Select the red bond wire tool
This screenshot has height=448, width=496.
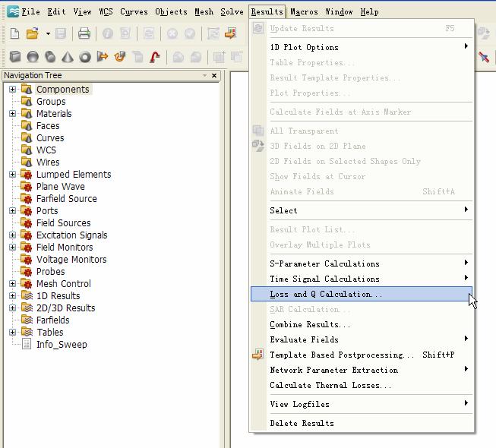[x=155, y=57]
